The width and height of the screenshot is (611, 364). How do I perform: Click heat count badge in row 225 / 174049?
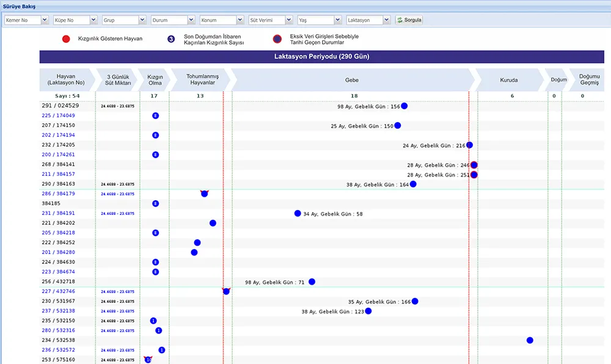[155, 115]
